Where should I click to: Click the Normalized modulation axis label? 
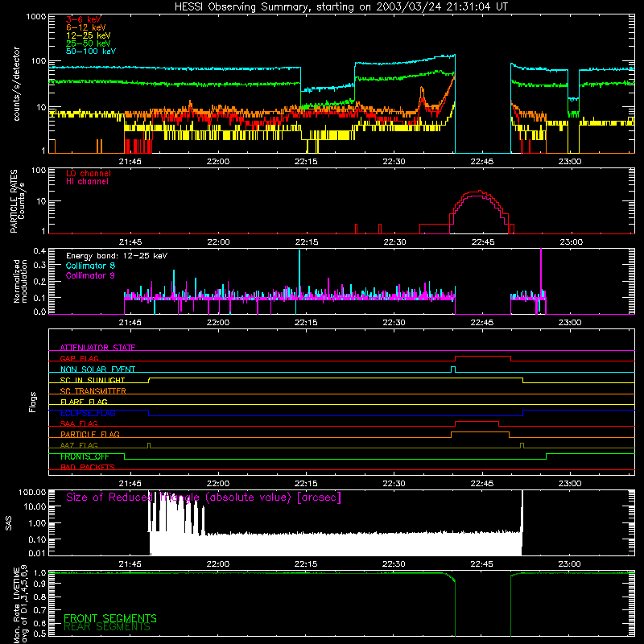21,281
